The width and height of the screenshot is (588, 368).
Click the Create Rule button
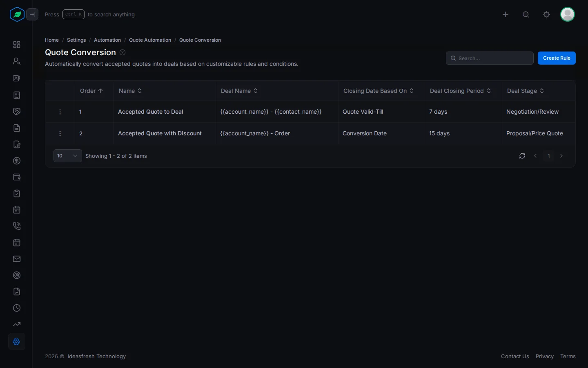click(557, 58)
